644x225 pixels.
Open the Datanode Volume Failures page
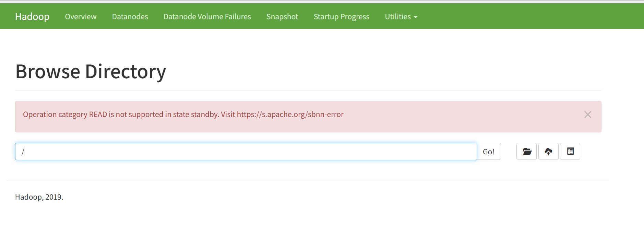click(x=207, y=16)
